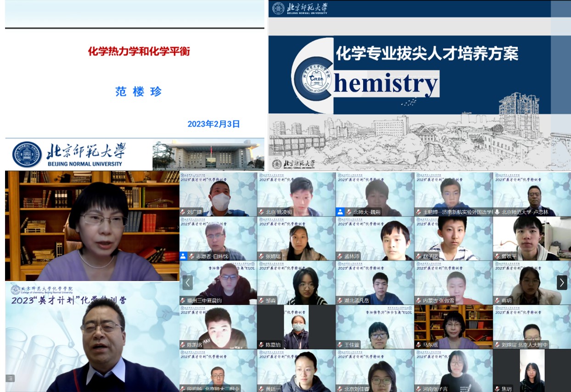The image size is (571, 392).
Task: Click muted mic icon beside 内蒙古 张傲雪
Action: click(x=419, y=301)
